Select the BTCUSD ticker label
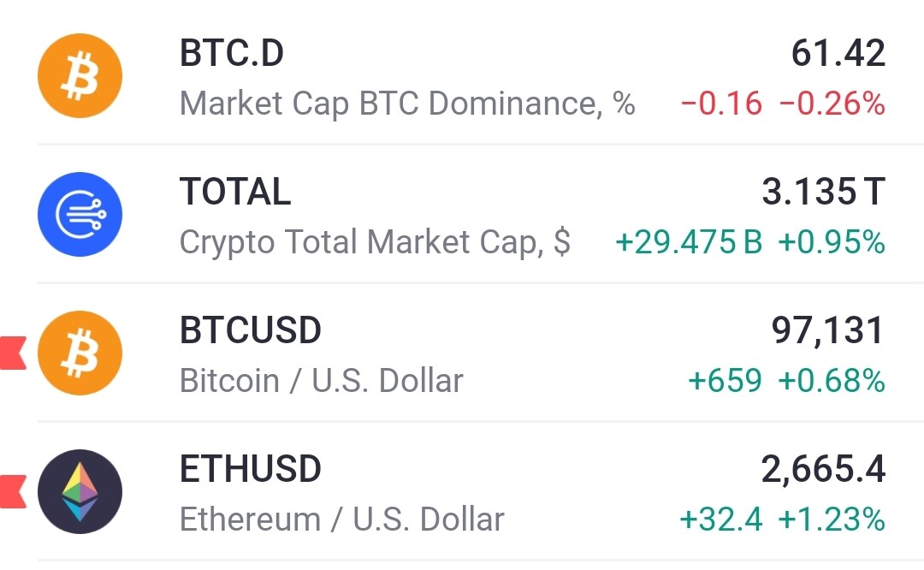Image resolution: width=924 pixels, height=570 pixels. tap(251, 330)
